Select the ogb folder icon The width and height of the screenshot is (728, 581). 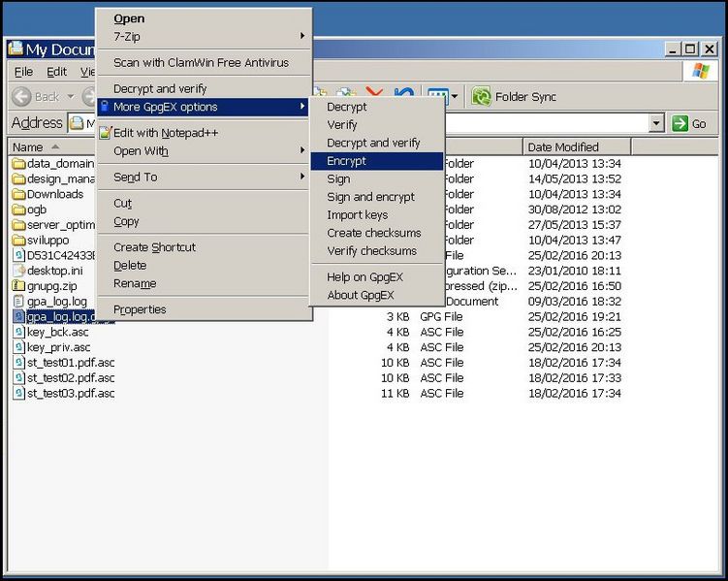tap(18, 210)
